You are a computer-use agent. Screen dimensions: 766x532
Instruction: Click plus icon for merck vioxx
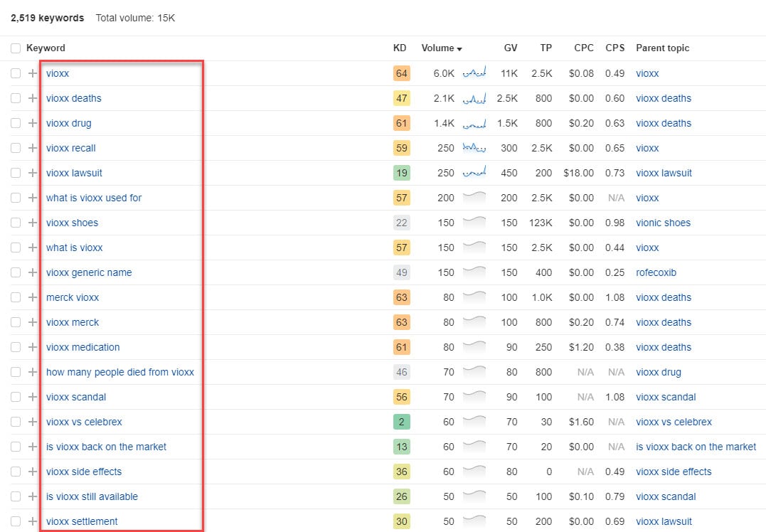point(33,297)
